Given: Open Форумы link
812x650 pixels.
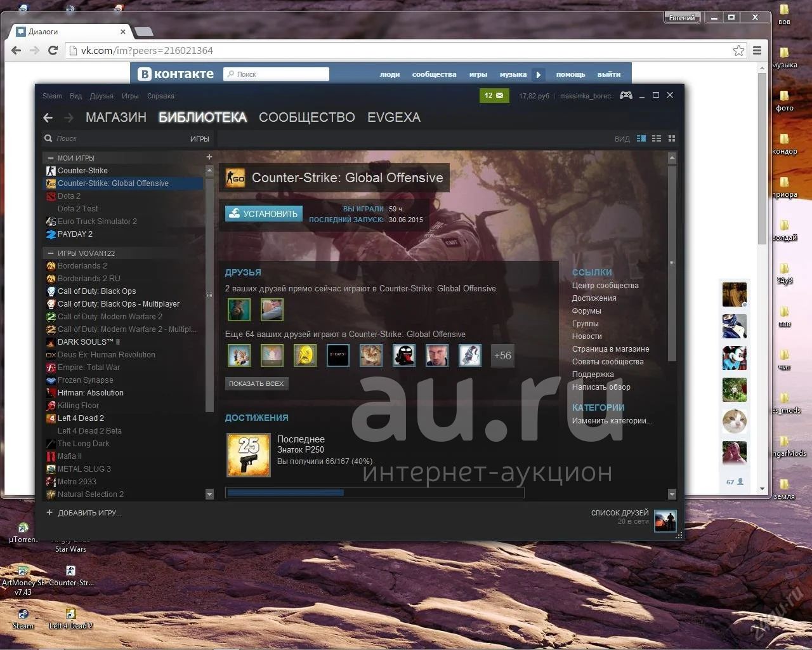Looking at the screenshot, I should pyautogui.click(x=587, y=311).
